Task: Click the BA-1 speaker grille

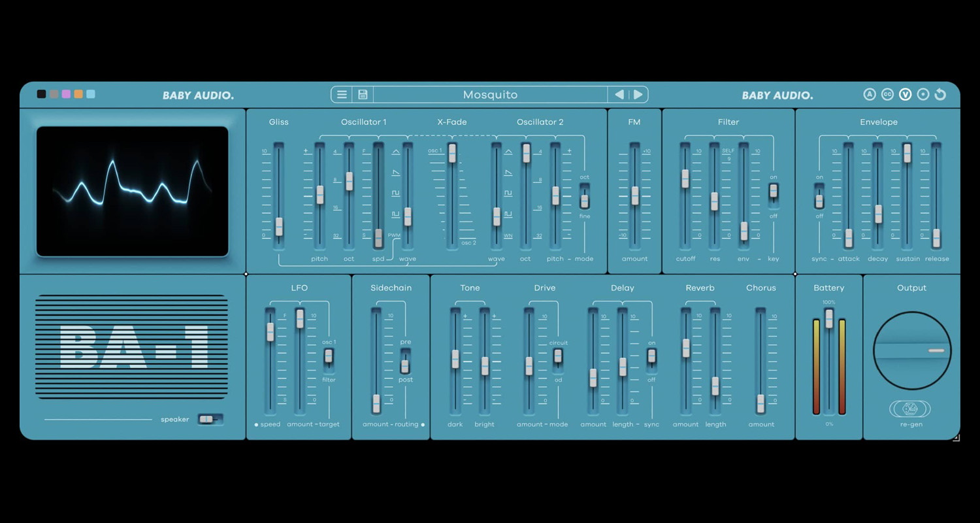Action: (x=132, y=346)
